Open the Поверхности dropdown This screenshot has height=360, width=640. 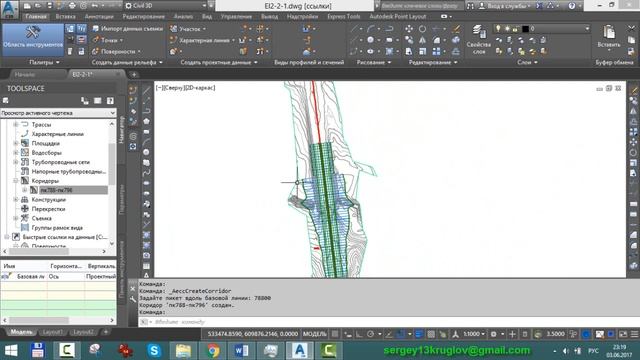tap(117, 51)
